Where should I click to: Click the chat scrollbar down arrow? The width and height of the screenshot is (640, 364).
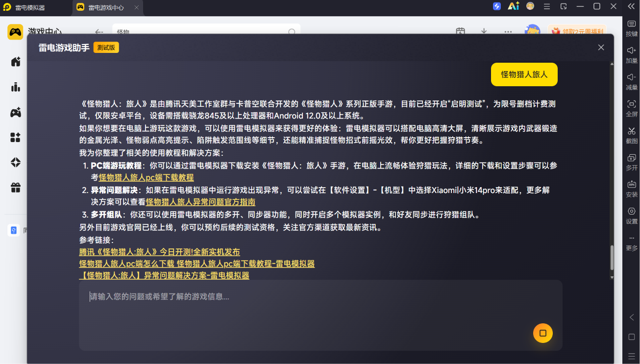point(612,277)
